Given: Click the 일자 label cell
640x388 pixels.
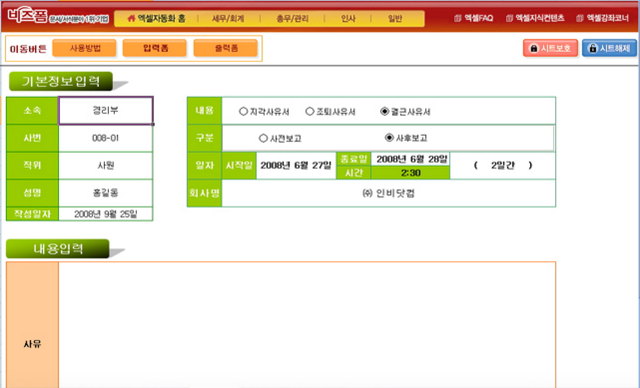Looking at the screenshot, I should pyautogui.click(x=204, y=165).
